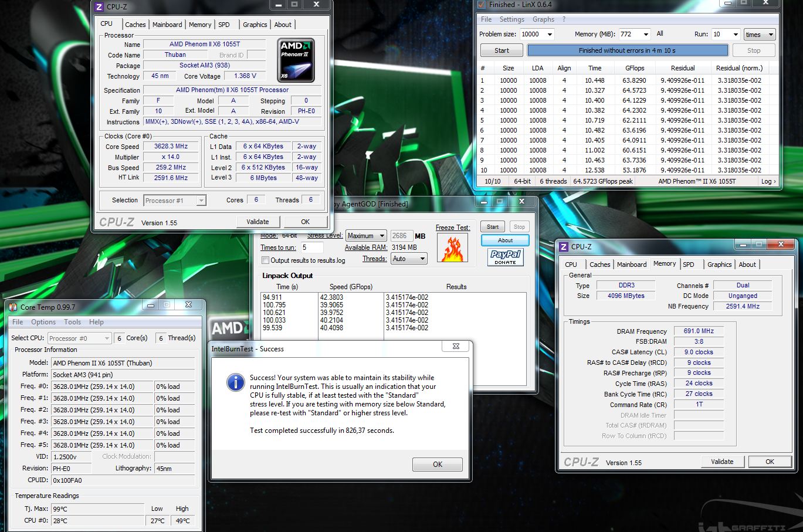Click the GFlops column header in LinX

635,68
